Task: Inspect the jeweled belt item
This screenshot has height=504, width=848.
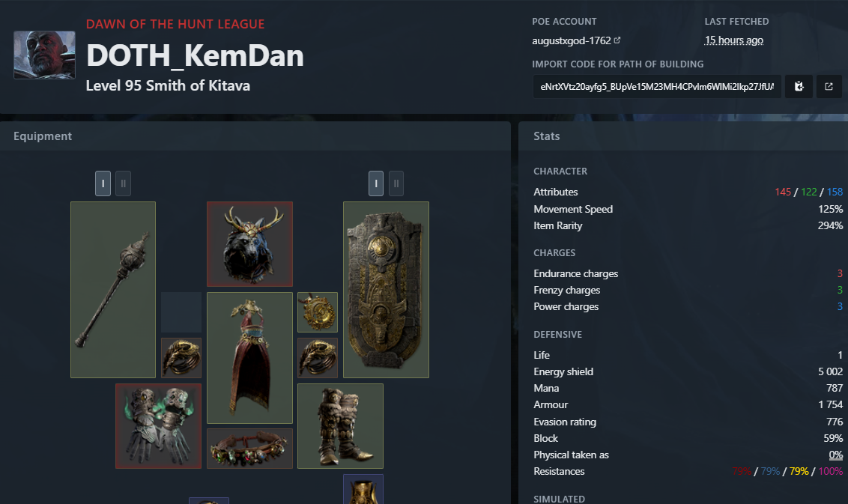Action: pos(250,449)
